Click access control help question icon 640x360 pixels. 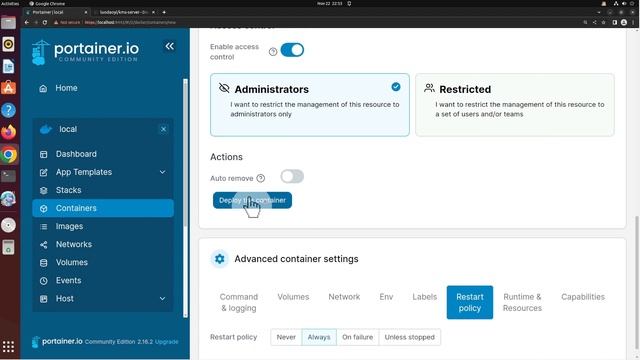(x=273, y=51)
